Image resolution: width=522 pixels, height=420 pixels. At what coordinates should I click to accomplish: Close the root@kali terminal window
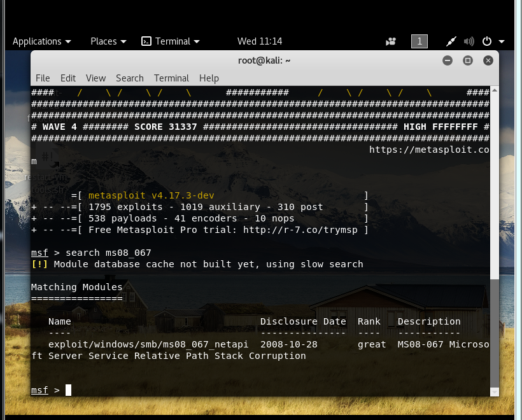pyautogui.click(x=488, y=60)
